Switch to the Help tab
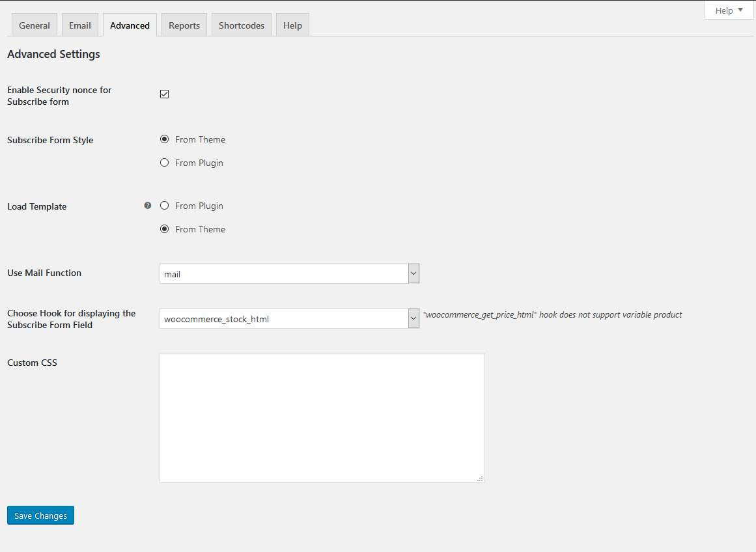Screen dimensions: 756x552 (x=292, y=24)
